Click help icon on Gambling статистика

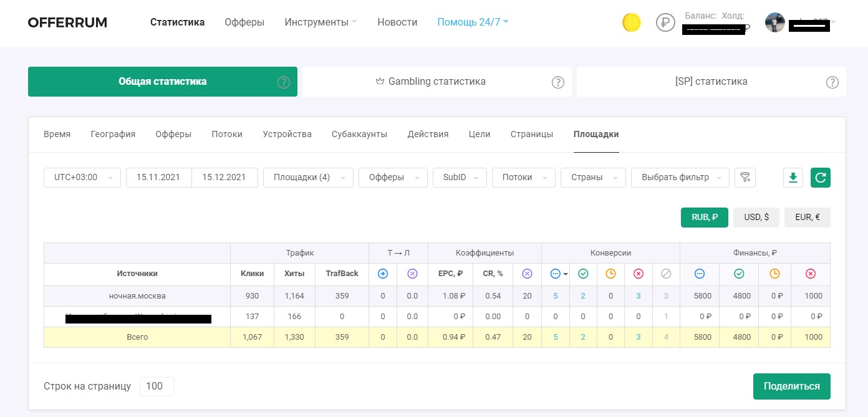coord(558,82)
